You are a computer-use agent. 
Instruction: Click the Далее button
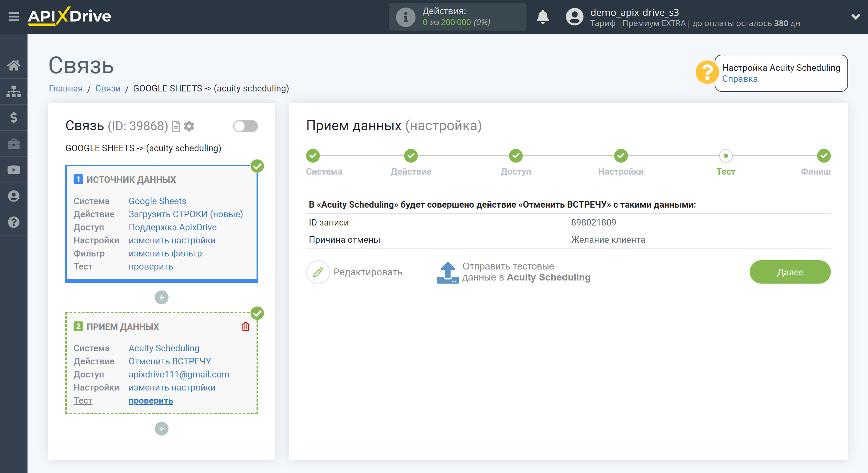790,272
